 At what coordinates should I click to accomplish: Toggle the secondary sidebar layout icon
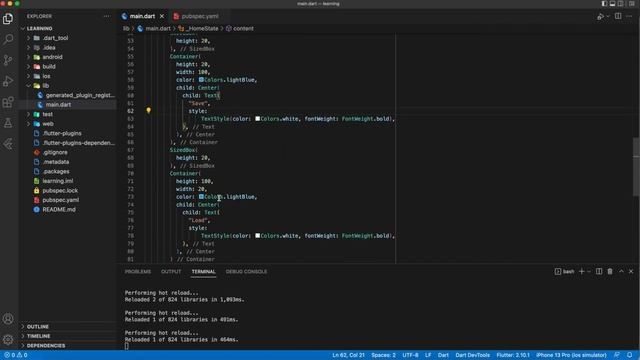[621, 4]
